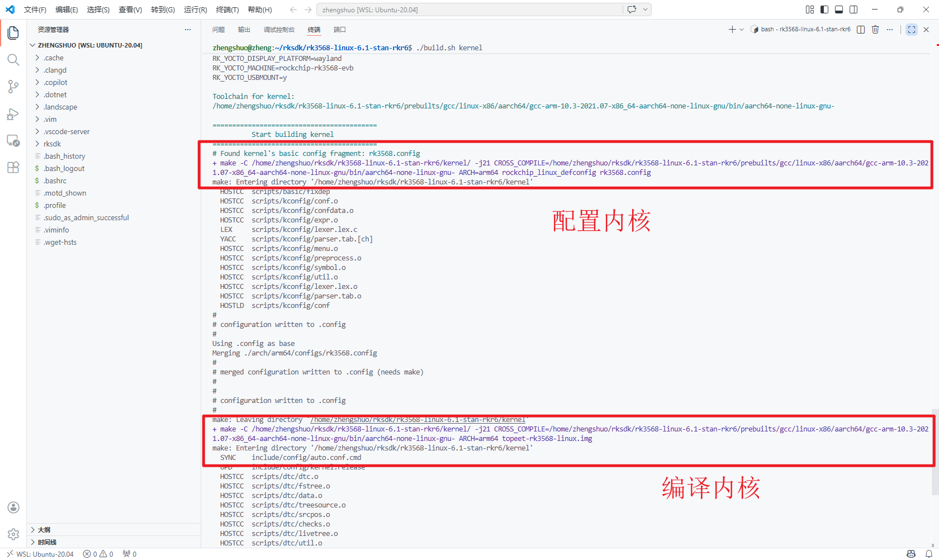
Task: Expand the .vscode-server folder
Action: tap(114, 131)
